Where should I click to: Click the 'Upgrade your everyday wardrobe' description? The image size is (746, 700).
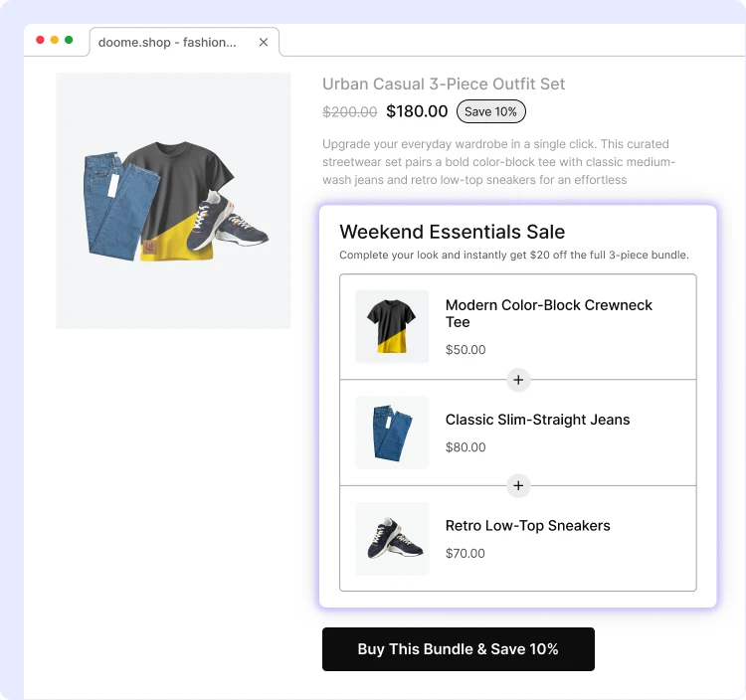pyautogui.click(x=498, y=162)
